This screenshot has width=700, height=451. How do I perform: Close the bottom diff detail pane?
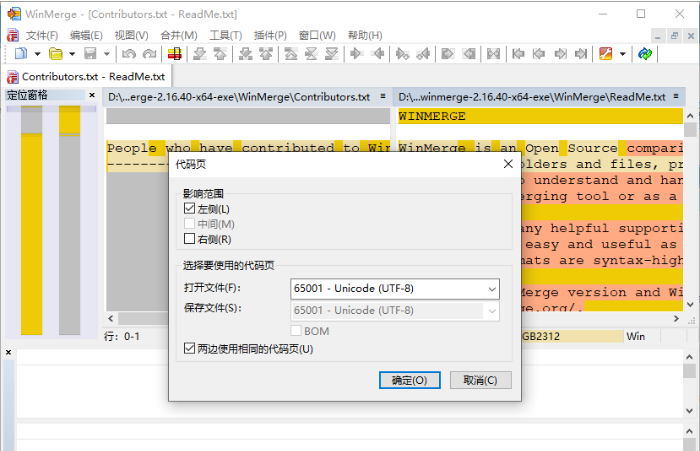pos(8,352)
